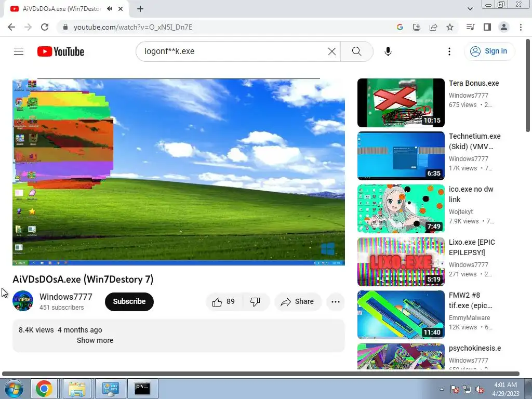Click the Share button

[298, 302]
